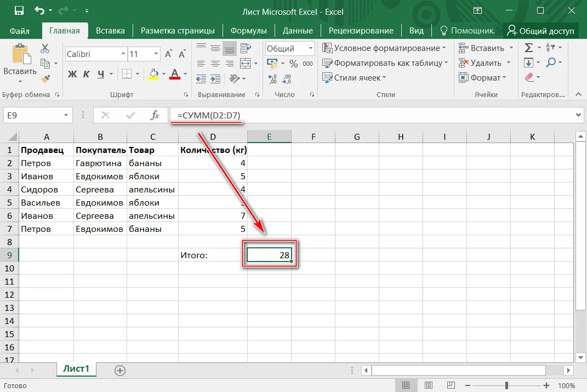
Task: Click the Sort and Filter icon
Action: pos(551,48)
